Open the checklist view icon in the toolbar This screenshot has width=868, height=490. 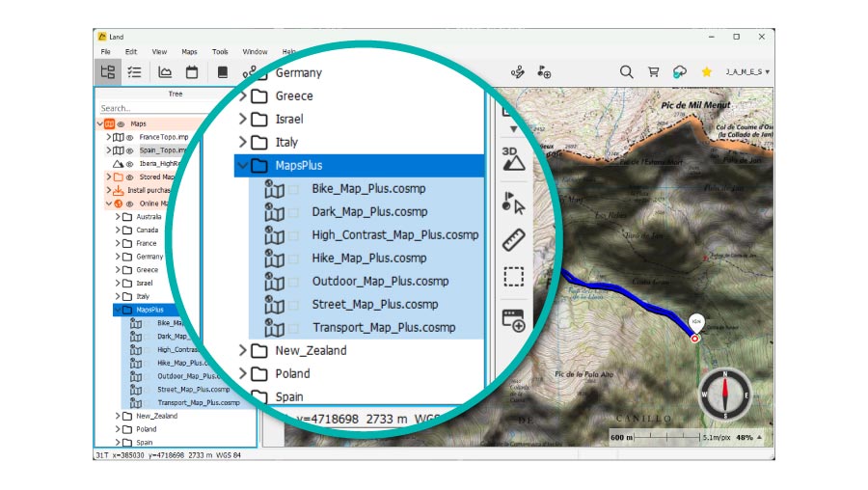(x=134, y=72)
